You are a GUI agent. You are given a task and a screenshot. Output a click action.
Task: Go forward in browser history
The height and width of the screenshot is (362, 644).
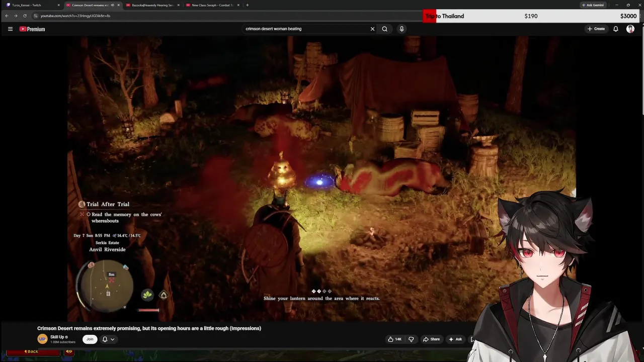(16, 16)
